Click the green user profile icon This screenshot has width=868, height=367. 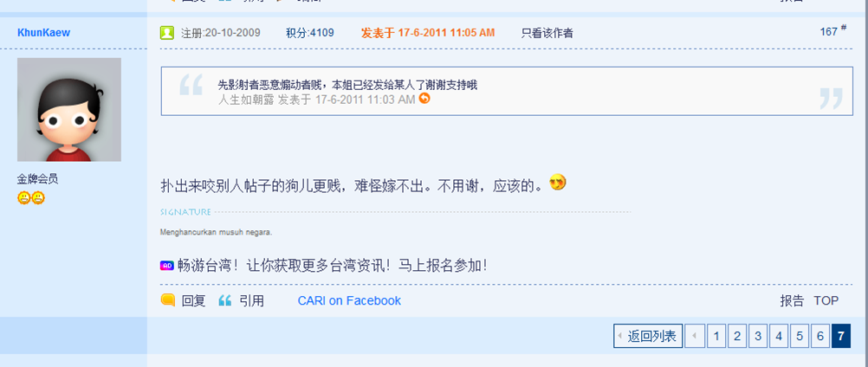[167, 33]
